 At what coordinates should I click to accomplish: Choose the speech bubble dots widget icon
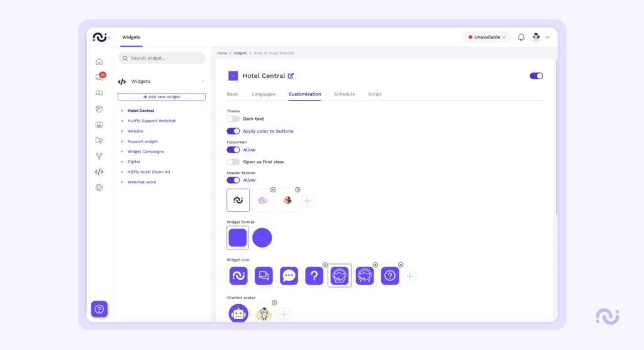coord(289,276)
